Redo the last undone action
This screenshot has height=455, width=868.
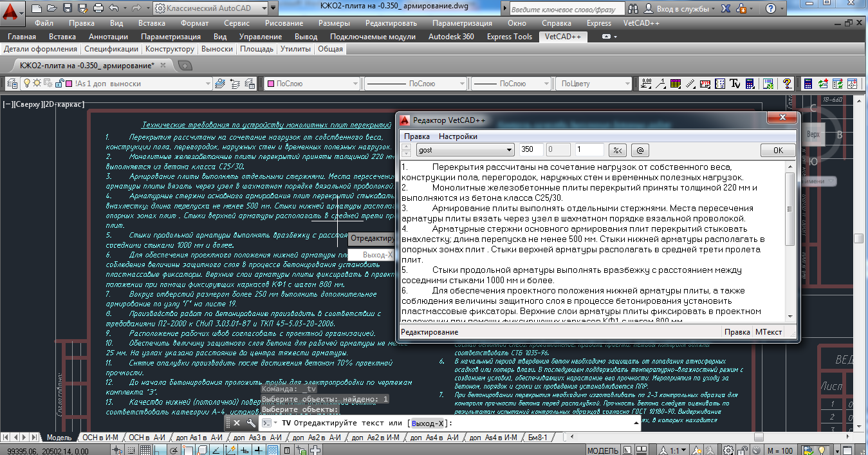pos(136,8)
